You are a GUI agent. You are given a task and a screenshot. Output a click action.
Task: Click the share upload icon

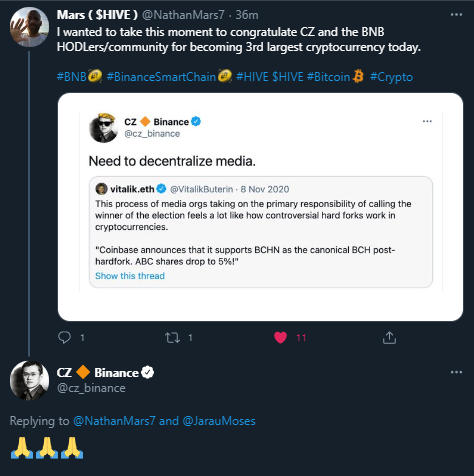389,337
